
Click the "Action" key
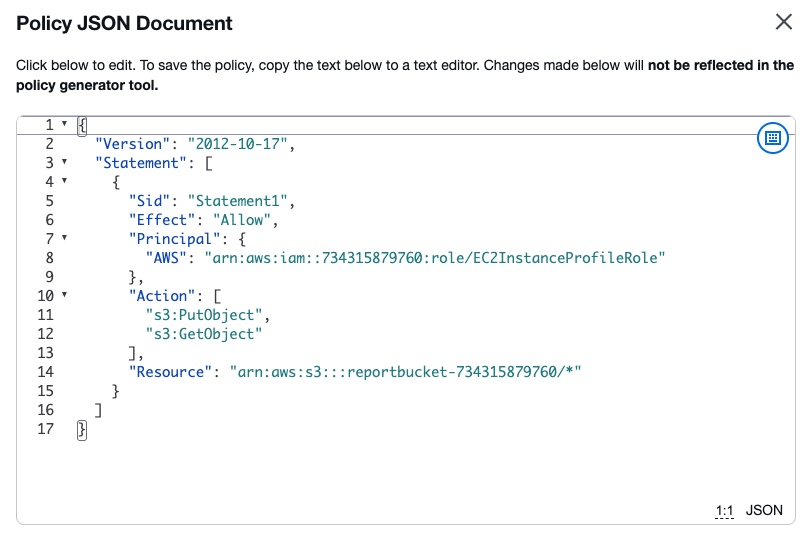162,296
